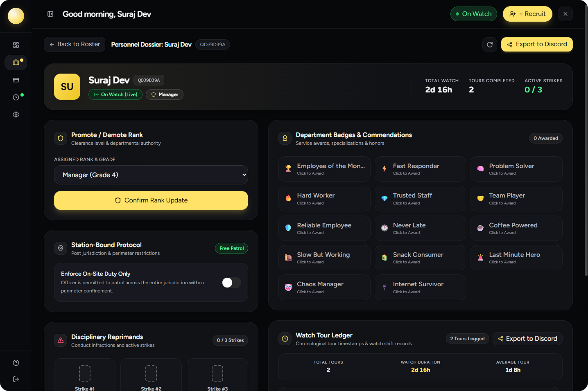588x391 pixels.
Task: Click the SU avatar tile
Action: point(67,87)
